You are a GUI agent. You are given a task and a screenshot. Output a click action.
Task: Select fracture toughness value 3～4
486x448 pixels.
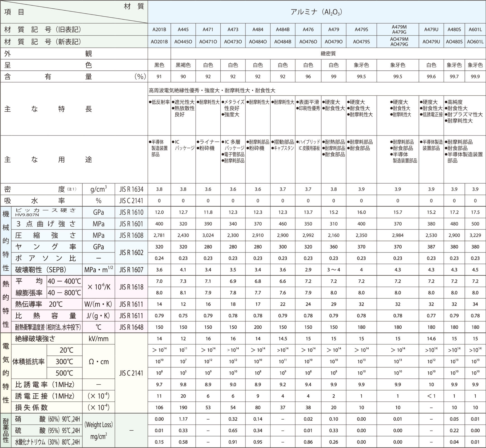[x=333, y=270]
